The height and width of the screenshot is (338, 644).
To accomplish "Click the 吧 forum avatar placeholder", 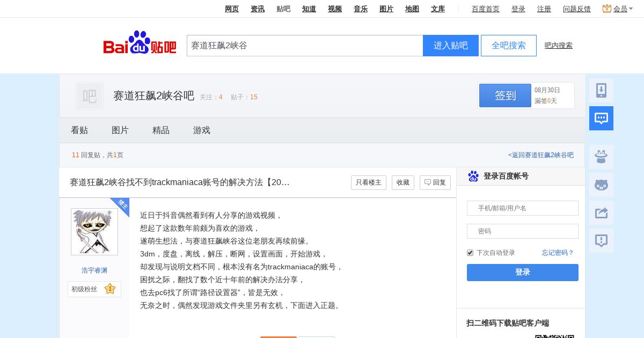I will click(90, 96).
